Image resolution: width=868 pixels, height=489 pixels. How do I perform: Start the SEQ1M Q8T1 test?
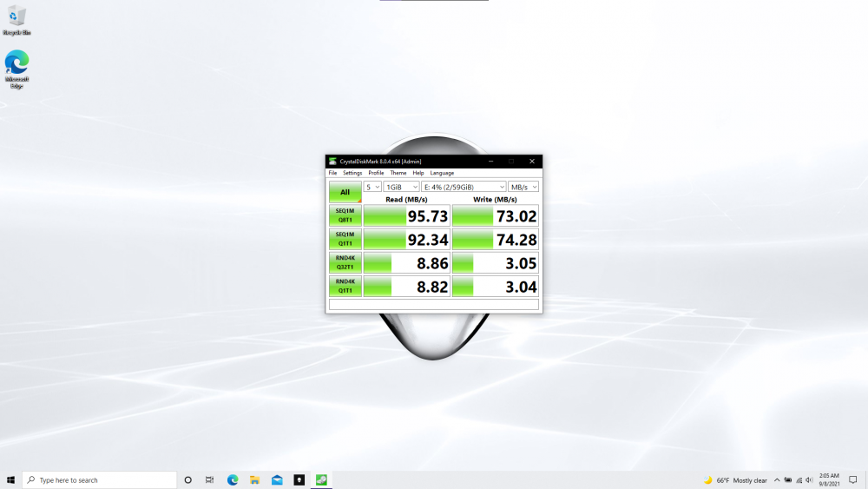click(345, 215)
